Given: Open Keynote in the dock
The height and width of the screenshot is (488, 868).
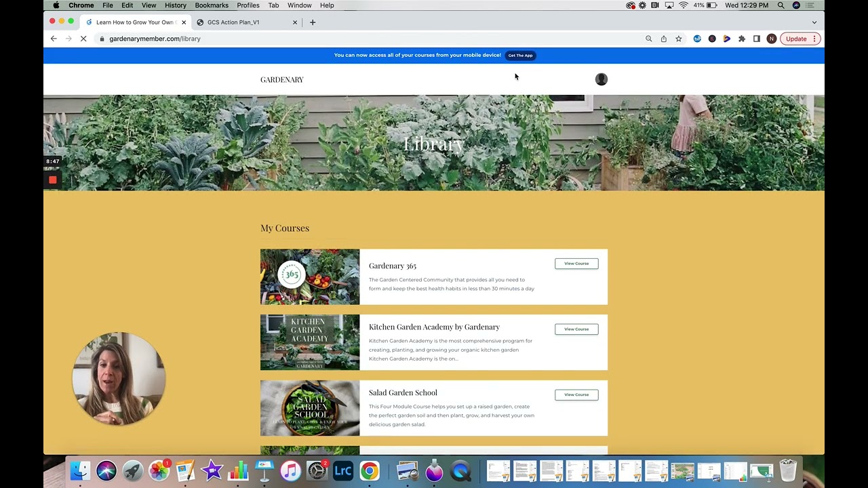Looking at the screenshot, I should coord(264,470).
